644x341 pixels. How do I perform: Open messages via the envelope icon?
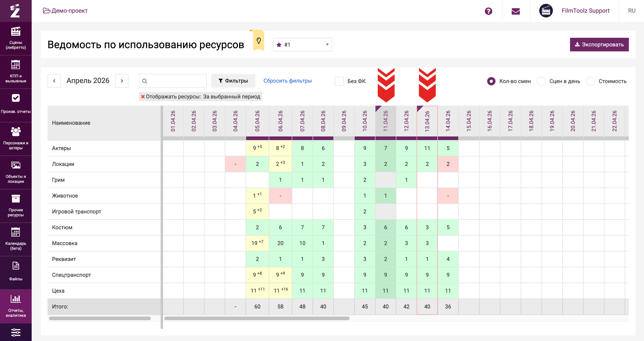coord(516,11)
